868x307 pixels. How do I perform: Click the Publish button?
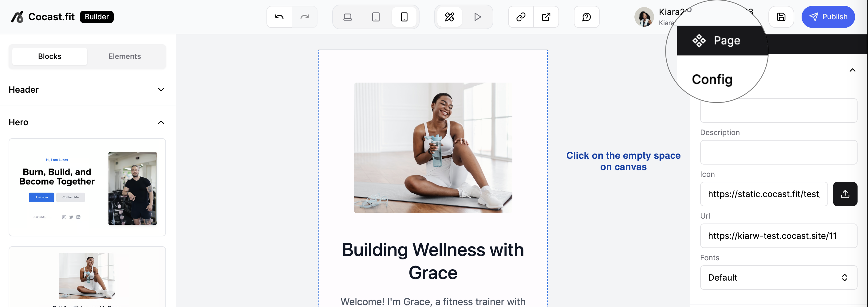[x=828, y=17]
